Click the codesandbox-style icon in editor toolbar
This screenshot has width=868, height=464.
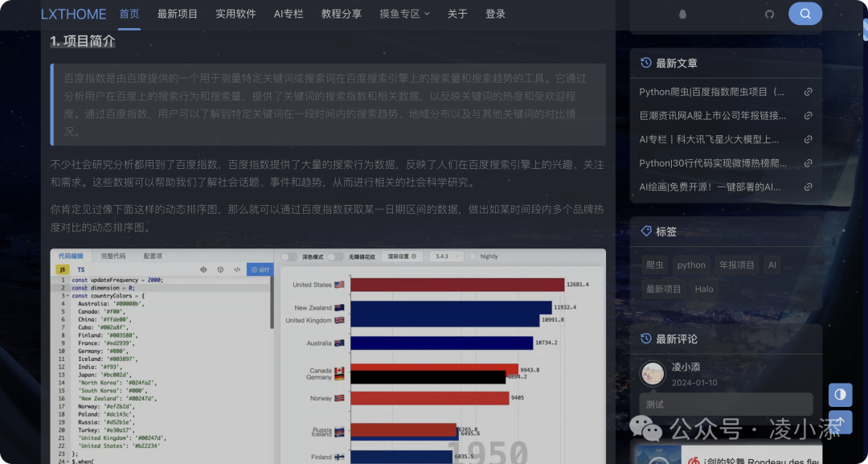coord(203,269)
